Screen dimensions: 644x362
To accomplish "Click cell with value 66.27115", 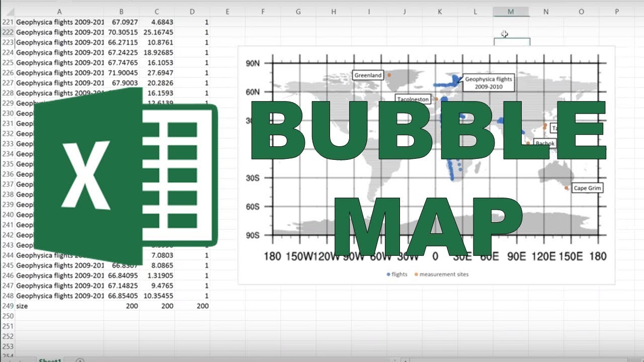I will coord(121,42).
